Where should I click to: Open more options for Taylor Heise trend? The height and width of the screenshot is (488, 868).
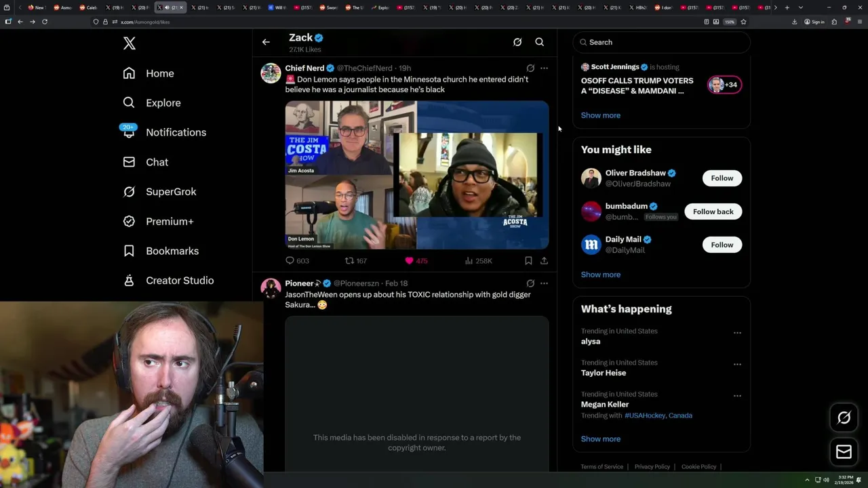tap(737, 364)
